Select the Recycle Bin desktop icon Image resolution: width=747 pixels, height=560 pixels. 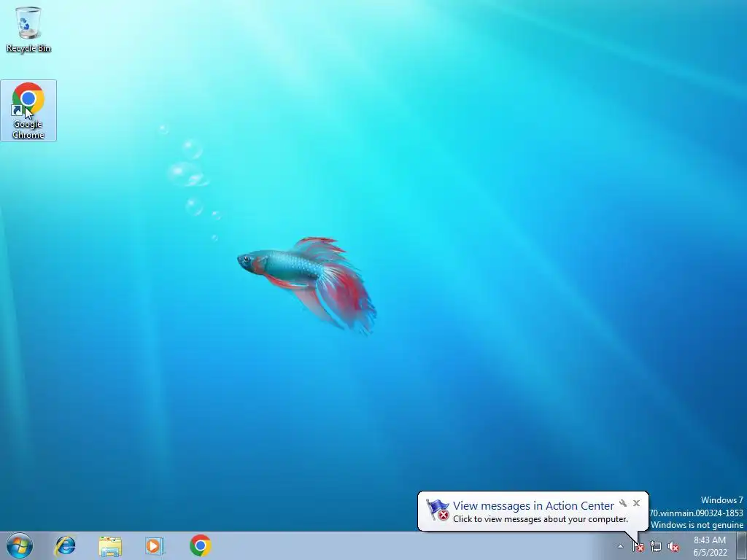(28, 29)
